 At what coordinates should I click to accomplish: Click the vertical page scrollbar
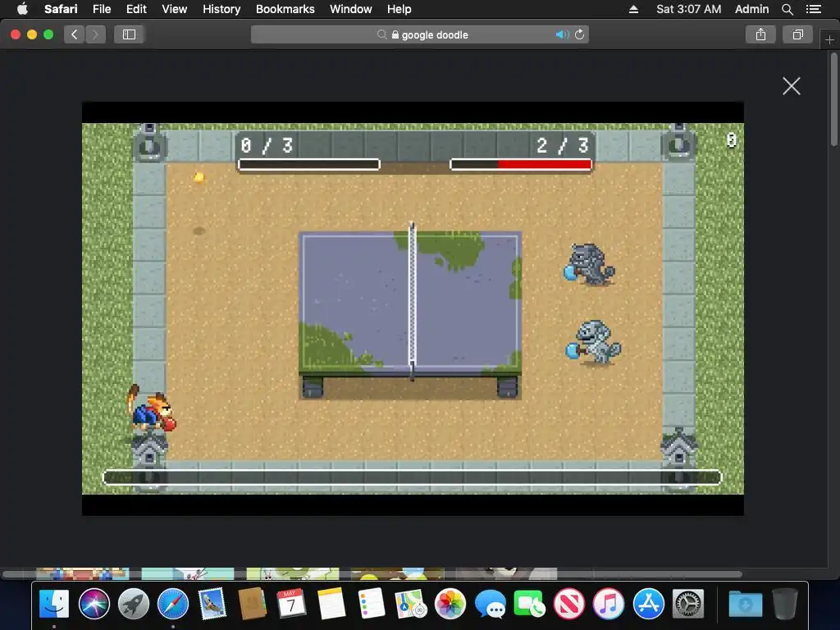834,99
